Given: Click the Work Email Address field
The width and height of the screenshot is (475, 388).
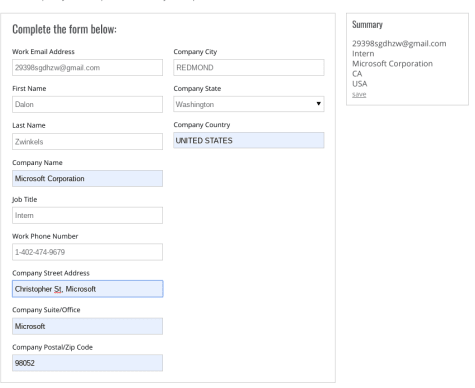Looking at the screenshot, I should pos(87,68).
